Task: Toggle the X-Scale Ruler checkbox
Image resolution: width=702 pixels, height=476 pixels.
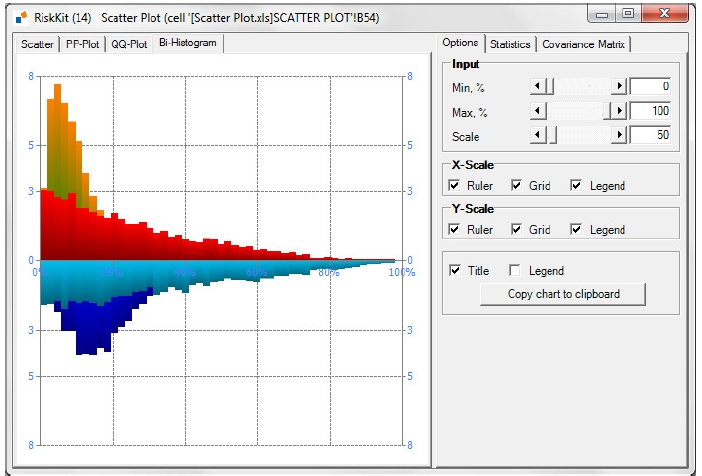Action: pyautogui.click(x=455, y=185)
